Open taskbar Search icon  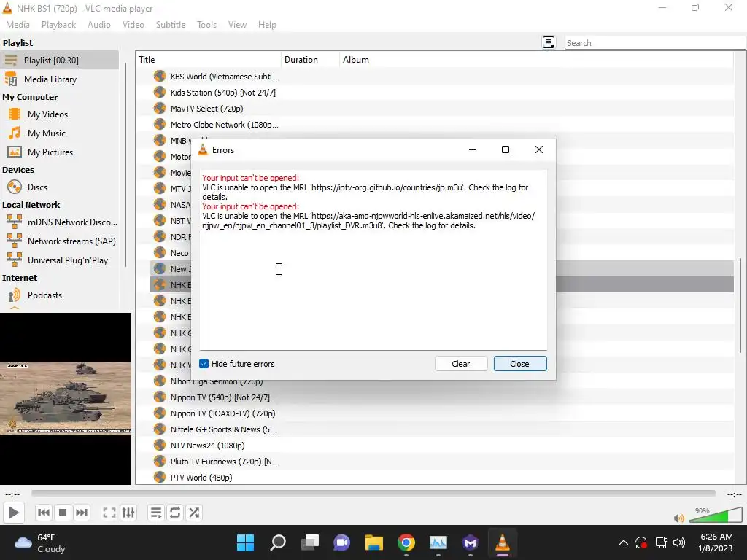click(x=278, y=542)
